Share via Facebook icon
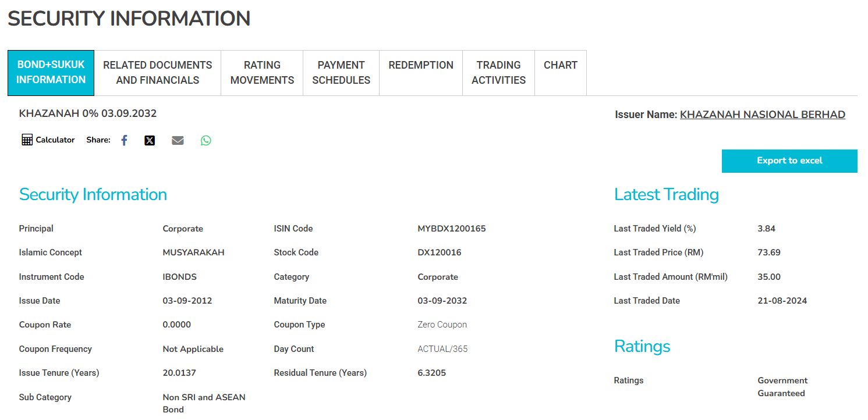This screenshot has width=868, height=420. pyautogui.click(x=124, y=140)
